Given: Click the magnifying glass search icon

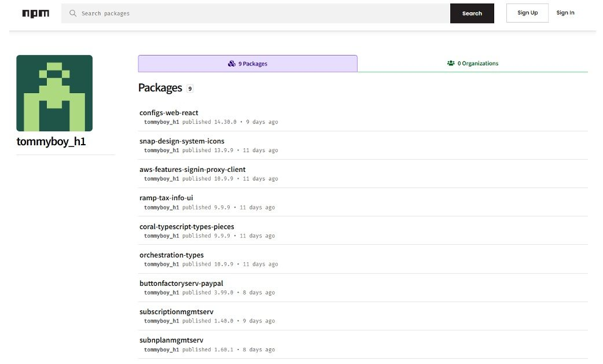Looking at the screenshot, I should (x=72, y=13).
